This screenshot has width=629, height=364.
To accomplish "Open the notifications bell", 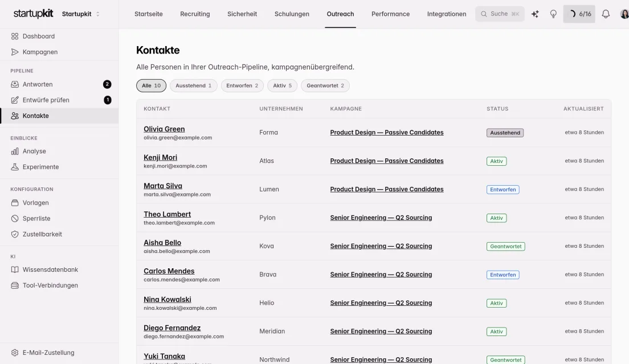I will coord(606,14).
